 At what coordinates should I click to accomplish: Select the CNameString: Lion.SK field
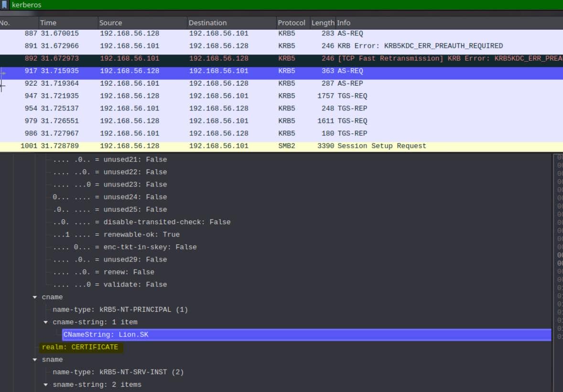tap(307, 335)
